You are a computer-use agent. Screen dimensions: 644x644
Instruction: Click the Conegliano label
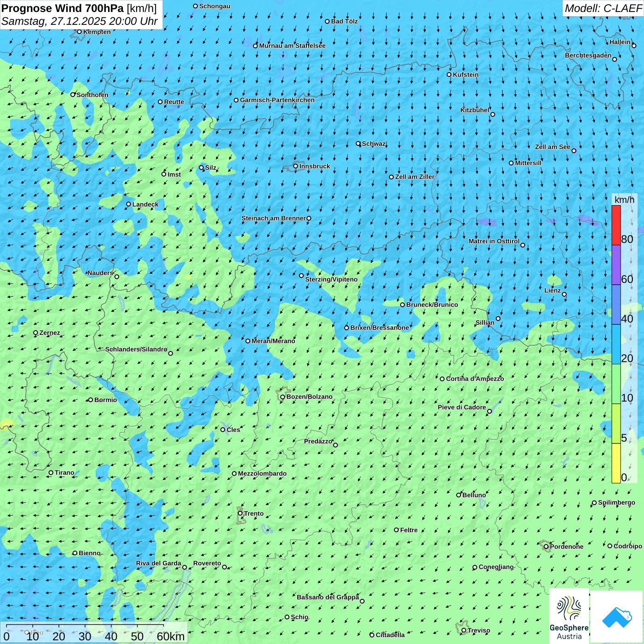[x=496, y=567]
